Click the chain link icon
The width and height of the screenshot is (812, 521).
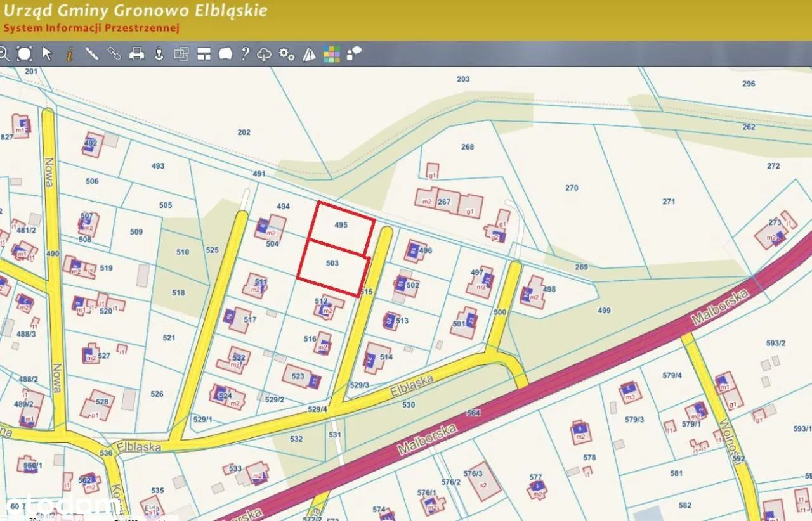(x=114, y=54)
